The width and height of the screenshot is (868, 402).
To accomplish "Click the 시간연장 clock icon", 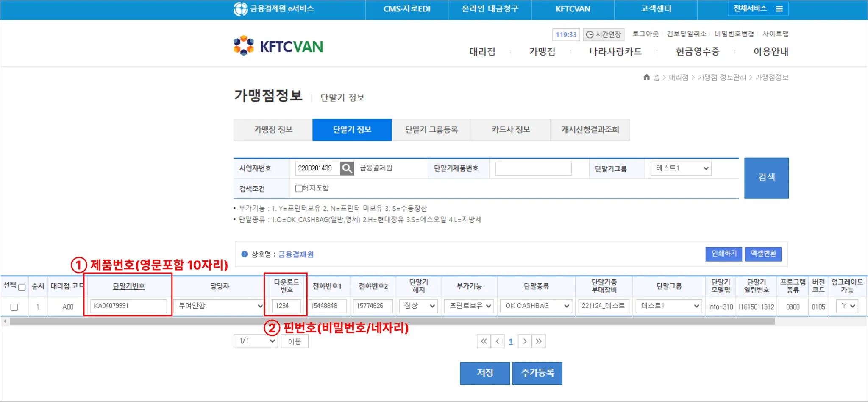I will pos(590,35).
